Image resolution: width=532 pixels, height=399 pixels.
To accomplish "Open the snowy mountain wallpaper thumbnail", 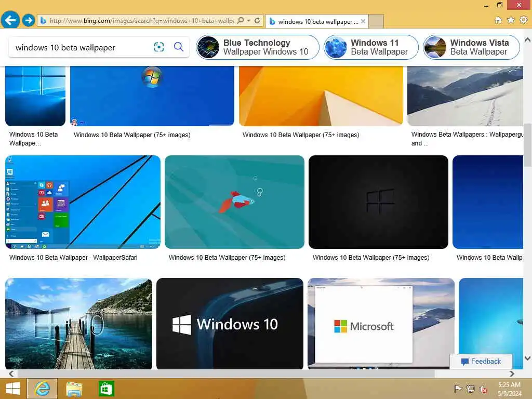I will (465, 96).
